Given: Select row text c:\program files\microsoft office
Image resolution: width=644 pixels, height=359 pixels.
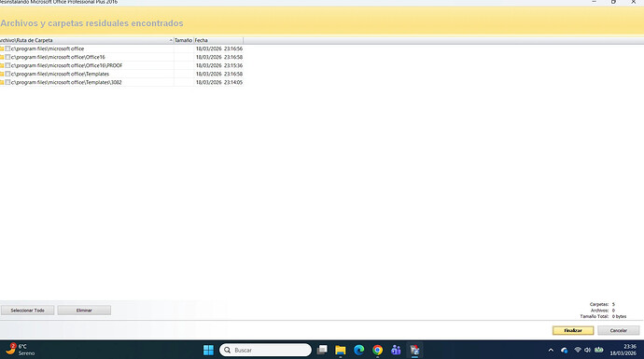Looking at the screenshot, I should click(x=48, y=48).
